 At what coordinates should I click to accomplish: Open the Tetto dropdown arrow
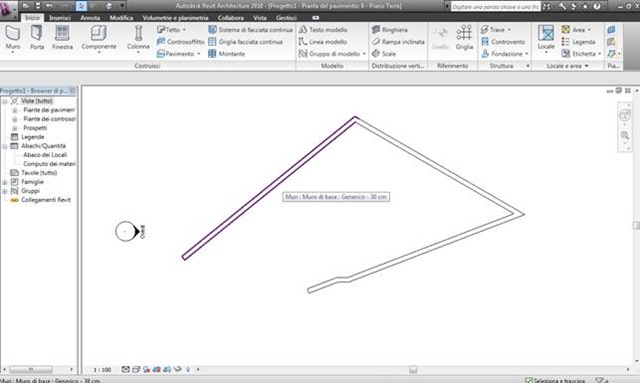(184, 30)
